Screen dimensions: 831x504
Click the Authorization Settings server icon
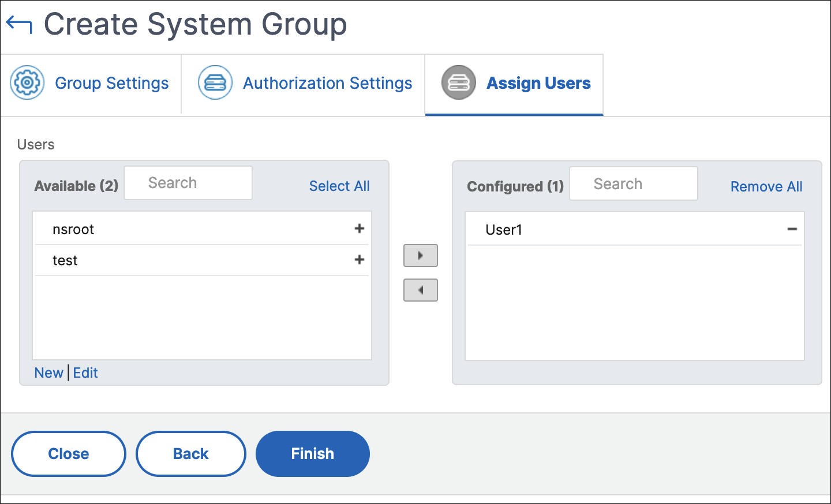215,82
